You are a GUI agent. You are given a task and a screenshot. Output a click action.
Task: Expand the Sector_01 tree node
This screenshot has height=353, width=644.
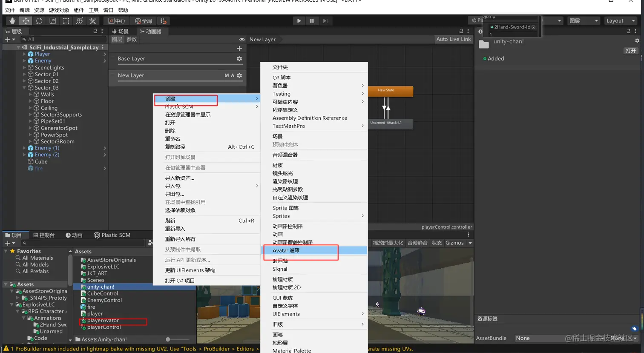pos(24,75)
